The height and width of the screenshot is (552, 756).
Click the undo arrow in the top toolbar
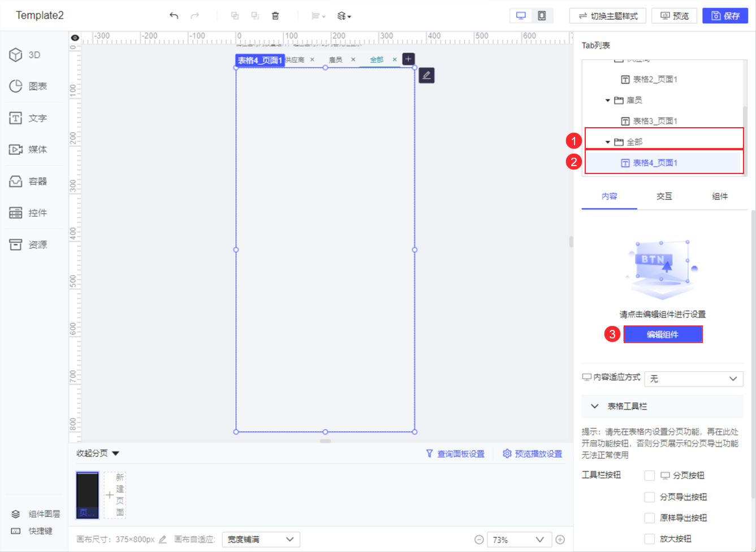(174, 16)
